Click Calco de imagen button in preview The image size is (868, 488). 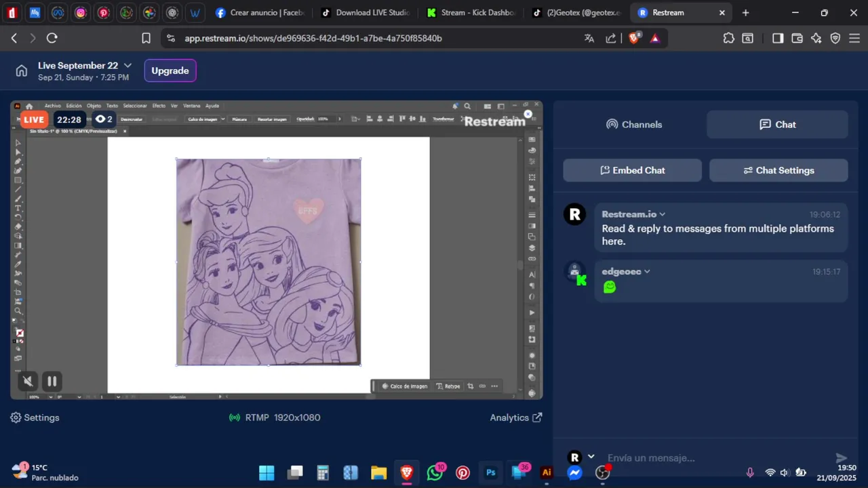(x=405, y=386)
